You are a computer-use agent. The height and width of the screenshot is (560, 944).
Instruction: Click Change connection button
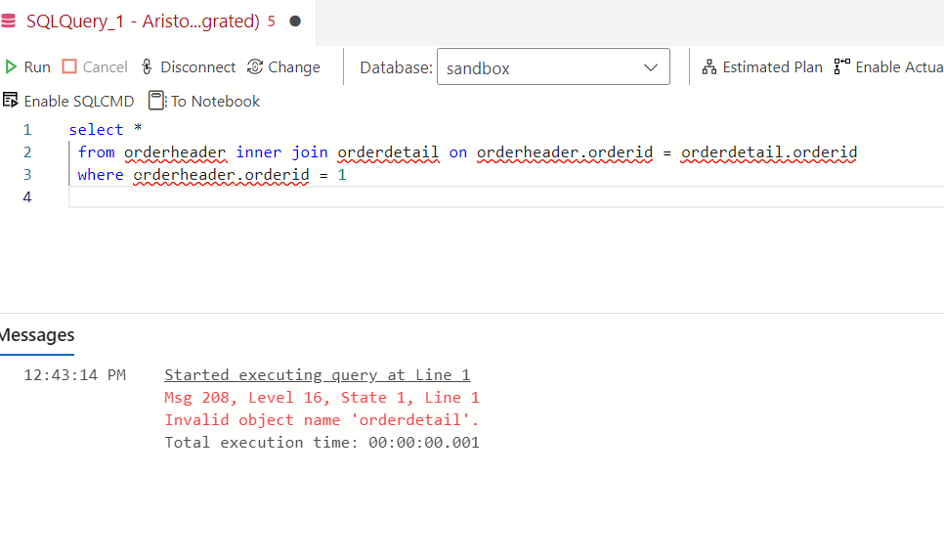pos(283,67)
